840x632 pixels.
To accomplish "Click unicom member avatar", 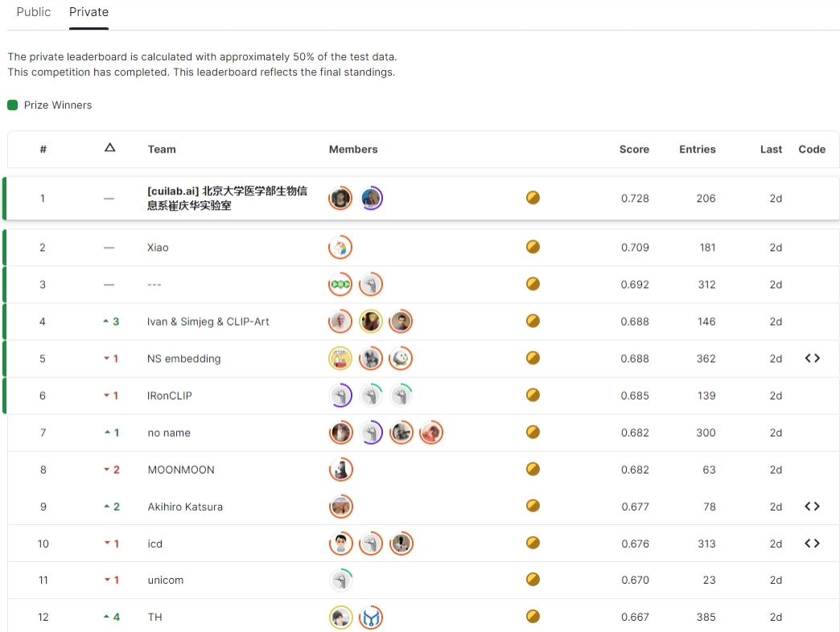I will click(x=341, y=580).
